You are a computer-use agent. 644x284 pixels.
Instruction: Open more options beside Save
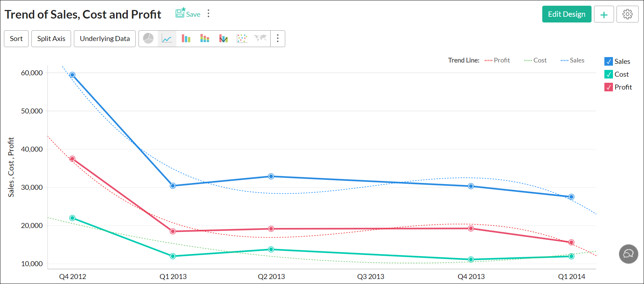point(208,14)
